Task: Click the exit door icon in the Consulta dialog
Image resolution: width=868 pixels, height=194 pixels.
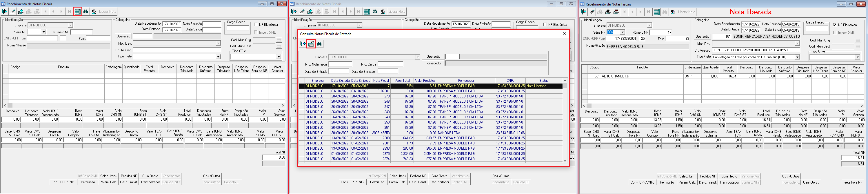Action: [303, 43]
